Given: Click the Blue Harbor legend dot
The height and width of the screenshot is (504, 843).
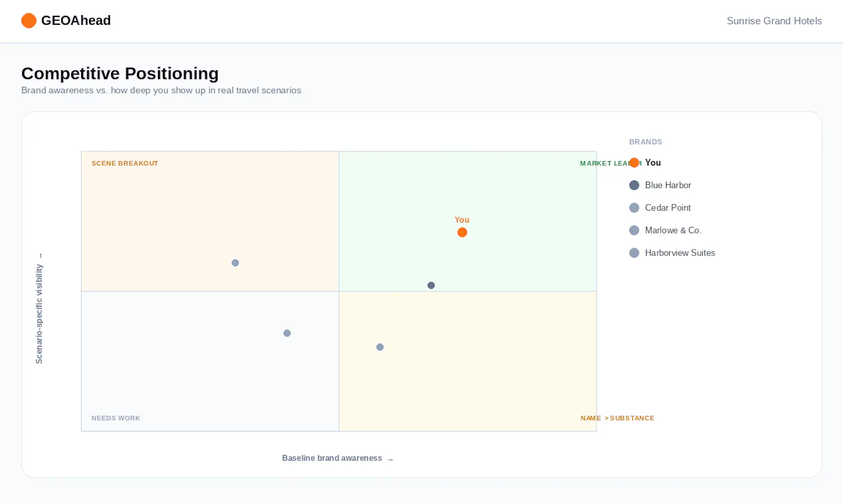Looking at the screenshot, I should point(634,185).
